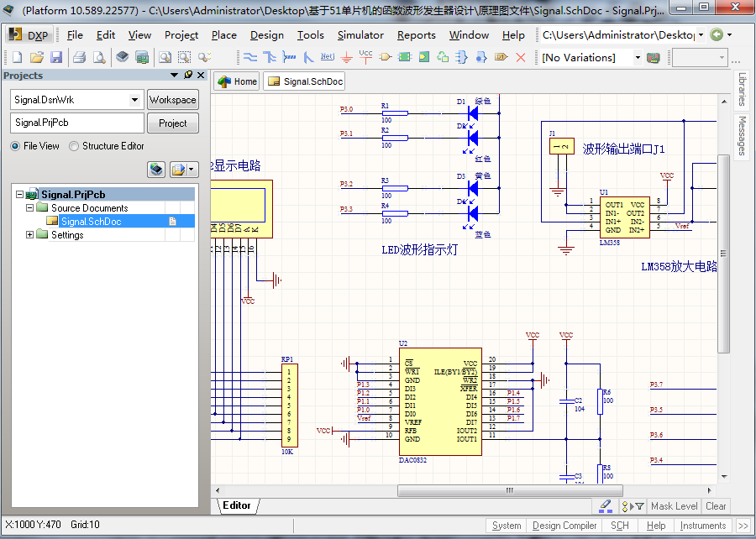Click the Print icon in toolbar
Screen dimensions: 756x539
tap(79, 58)
